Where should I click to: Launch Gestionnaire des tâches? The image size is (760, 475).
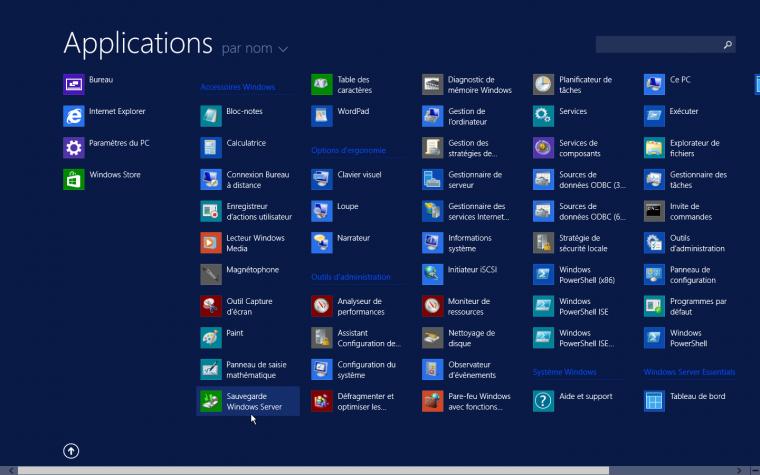pos(654,179)
